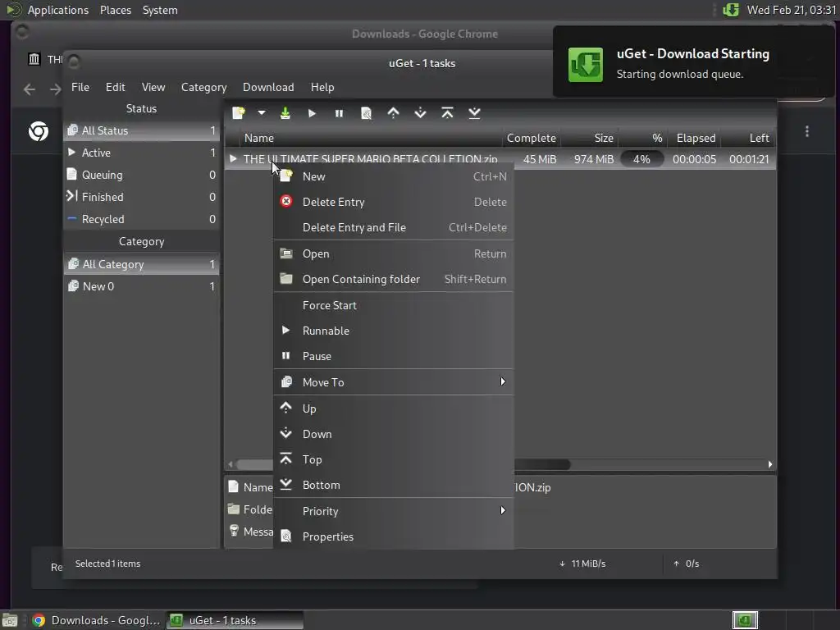Image resolution: width=840 pixels, height=630 pixels.
Task: Choose Up in the context menu
Action: pos(393,409)
